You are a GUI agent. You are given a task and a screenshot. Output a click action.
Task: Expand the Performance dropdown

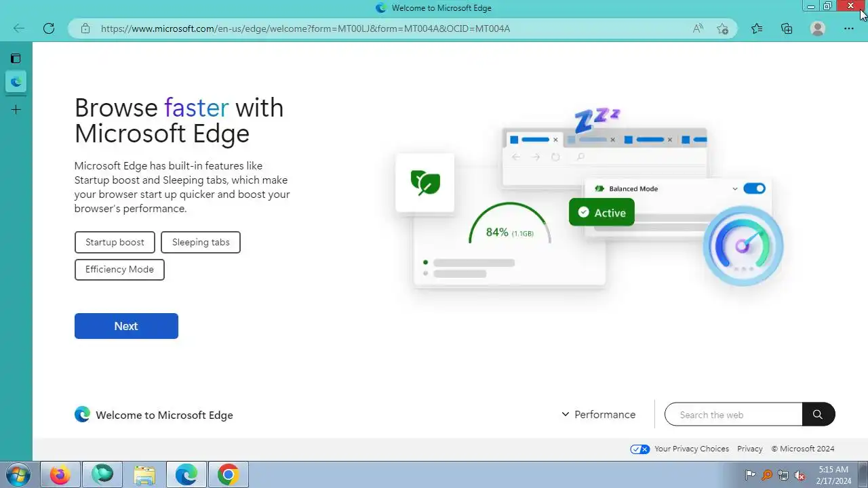(598, 414)
